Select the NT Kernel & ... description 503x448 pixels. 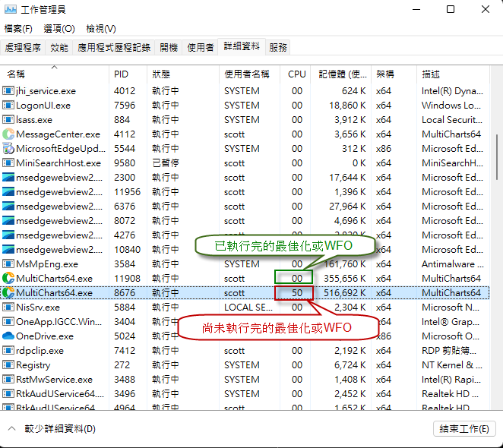pos(451,365)
